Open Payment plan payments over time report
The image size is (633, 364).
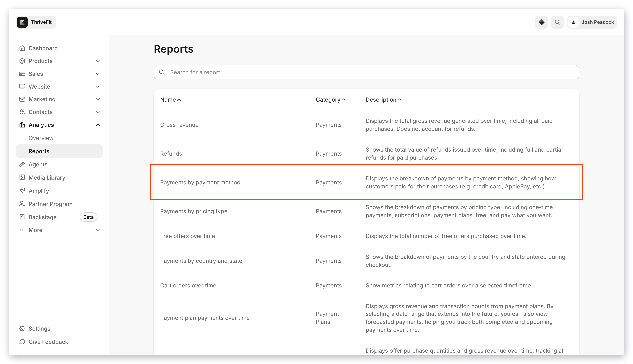[205, 318]
